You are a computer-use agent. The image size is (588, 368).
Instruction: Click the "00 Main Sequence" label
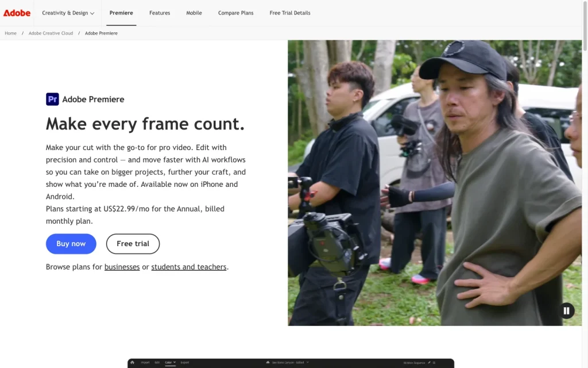[415, 363]
